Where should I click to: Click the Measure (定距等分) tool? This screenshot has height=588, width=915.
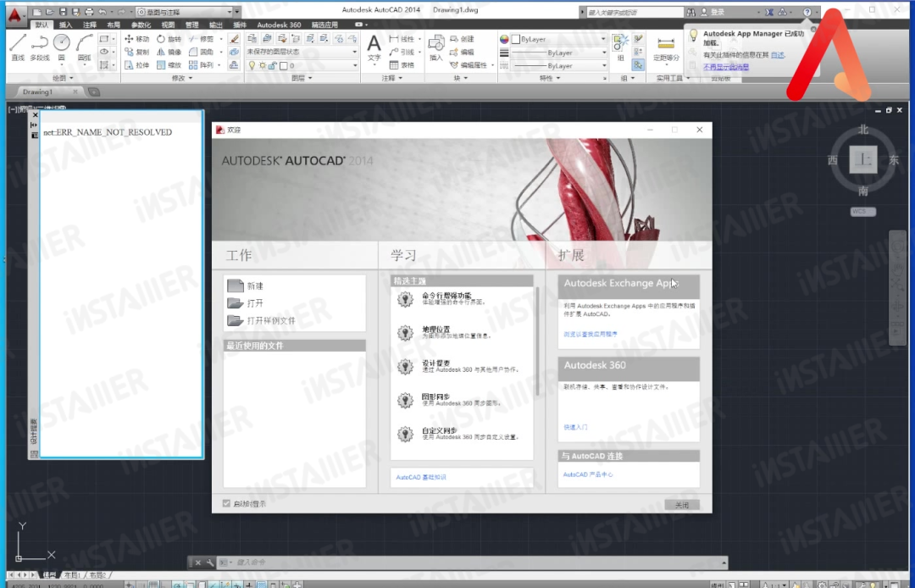666,49
